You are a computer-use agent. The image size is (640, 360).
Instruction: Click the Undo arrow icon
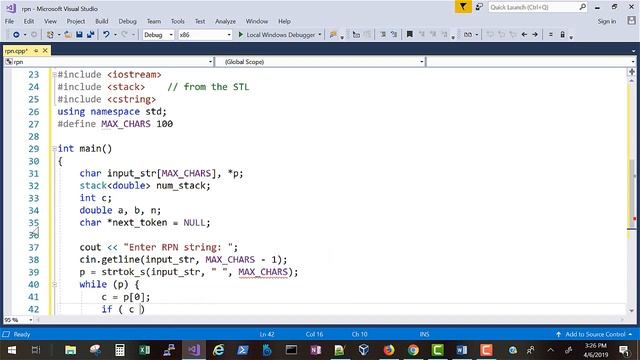106,35
